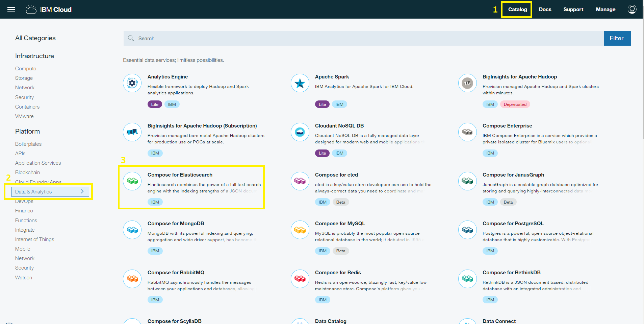Click the Lite tag on Cloudant NoSQL DB

click(322, 153)
